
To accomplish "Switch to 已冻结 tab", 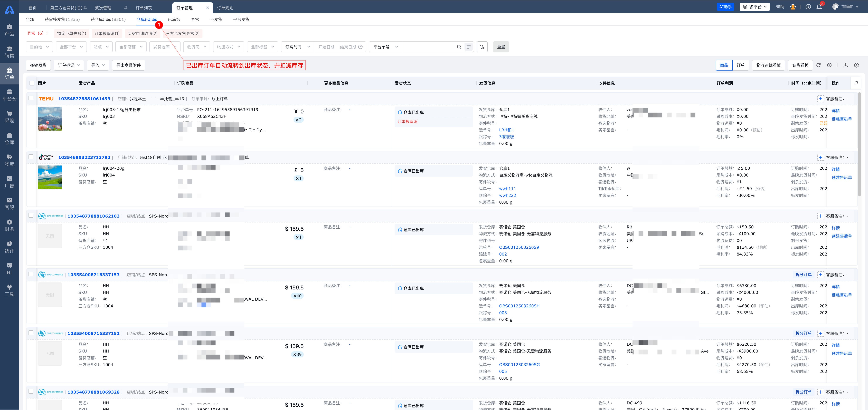I will click(174, 19).
